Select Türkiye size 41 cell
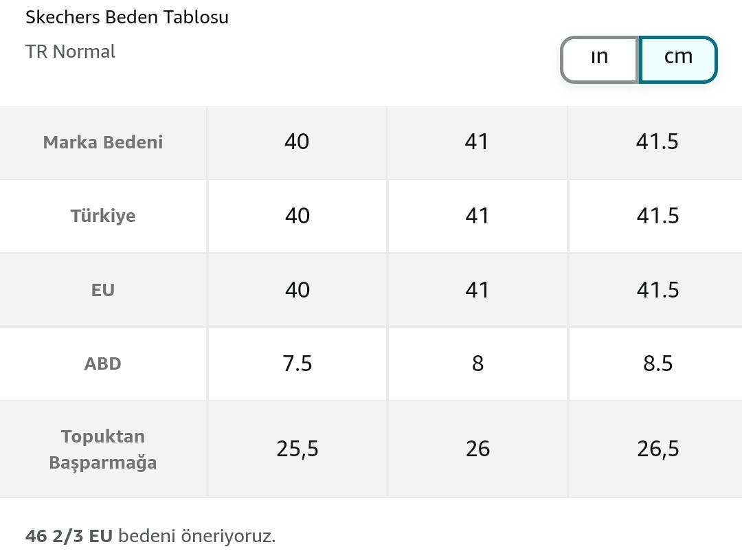The image size is (742, 560). coord(477,216)
